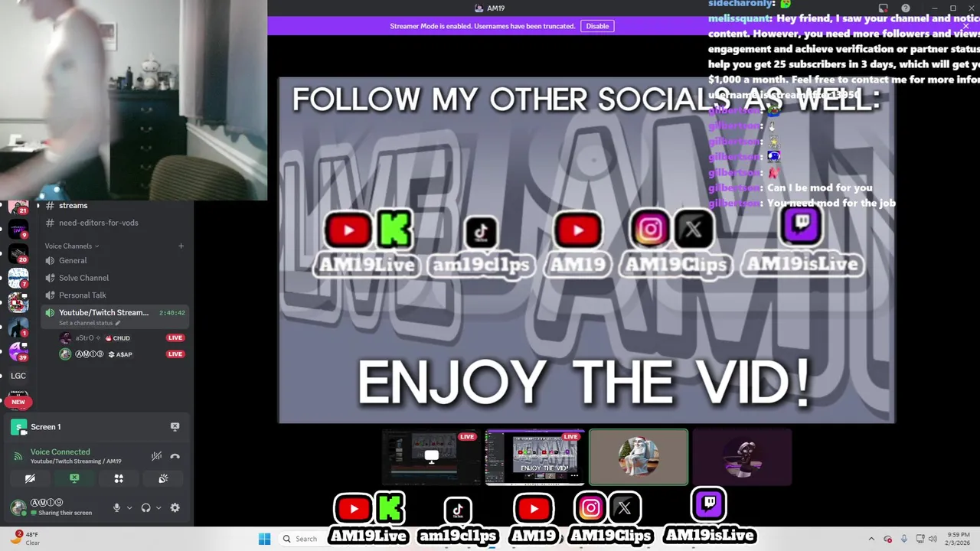Open the weather widget showing 48°F
Screen dimensions: 980x551
click(x=24, y=539)
